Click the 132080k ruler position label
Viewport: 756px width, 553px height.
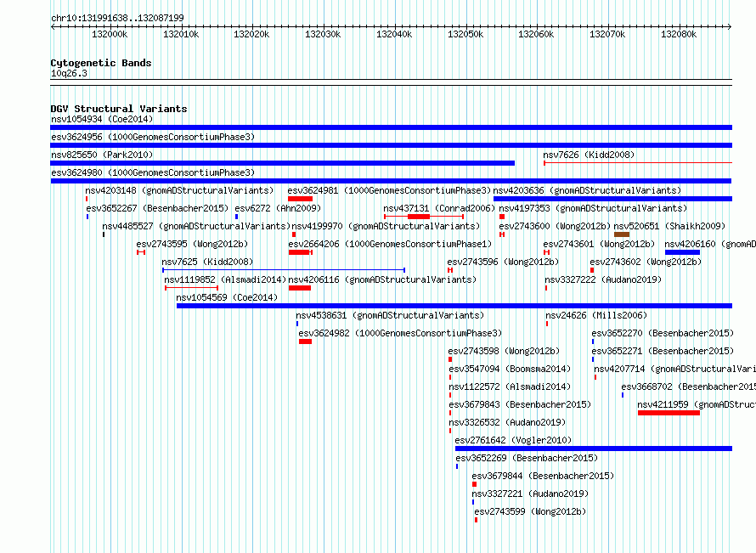(x=679, y=34)
